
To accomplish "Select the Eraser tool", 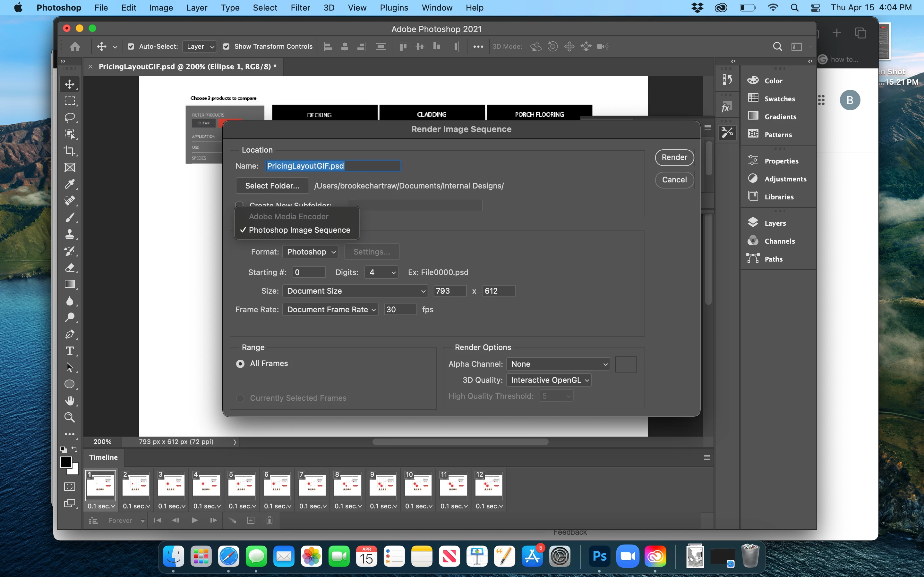I will [70, 268].
